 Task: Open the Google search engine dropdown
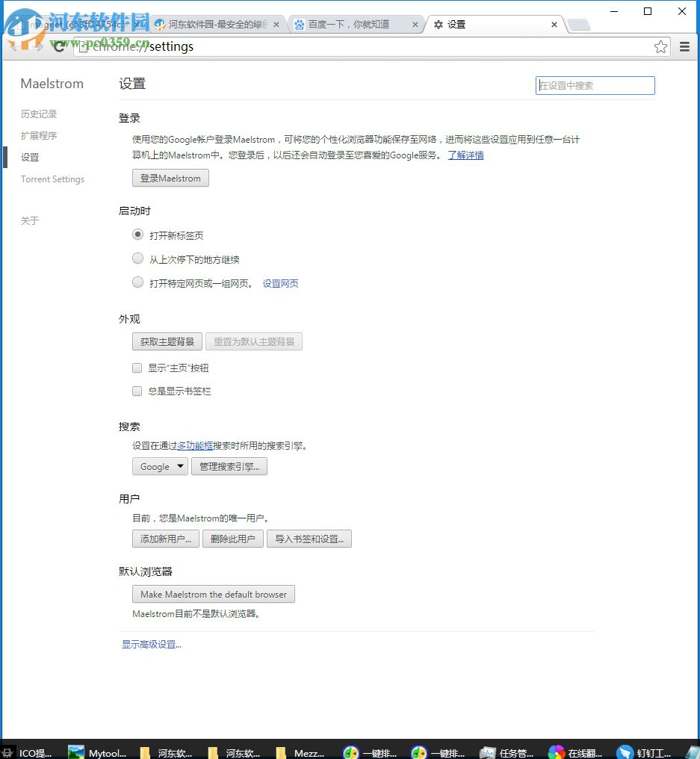tap(159, 466)
